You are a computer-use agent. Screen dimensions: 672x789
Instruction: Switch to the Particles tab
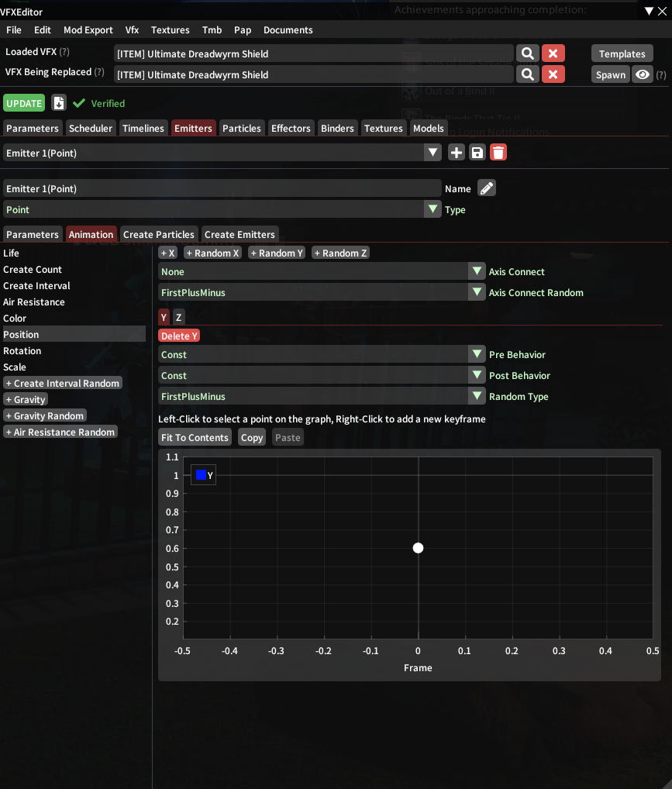[242, 128]
